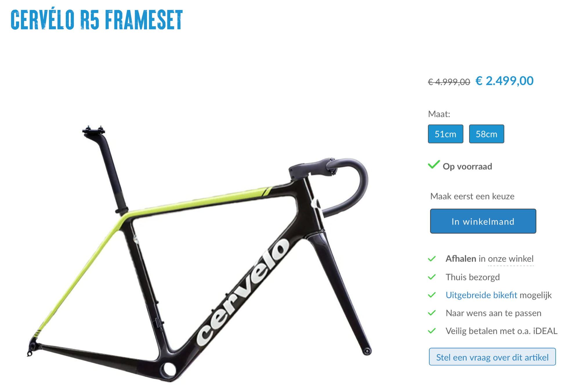This screenshot has height=392, width=580.
Task: Click the Cervélo R5 Frameset page title
Action: (x=97, y=20)
